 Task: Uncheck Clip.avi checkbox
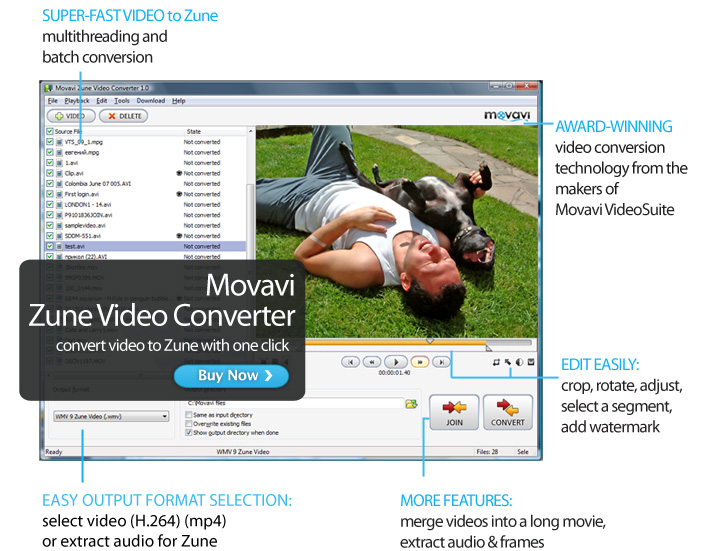click(50, 173)
